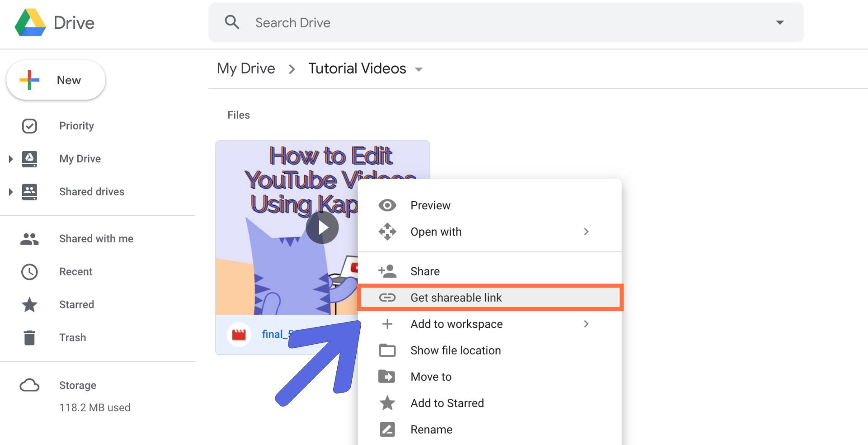Open Starred via star icon
The height and width of the screenshot is (445, 868).
(29, 305)
